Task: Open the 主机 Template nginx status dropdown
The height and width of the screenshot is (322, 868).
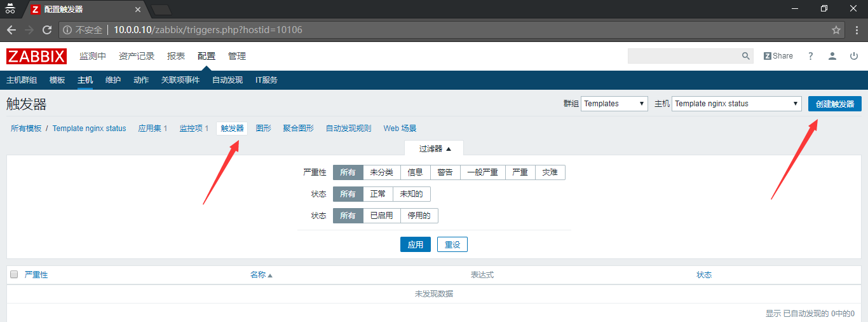Action: tap(736, 104)
